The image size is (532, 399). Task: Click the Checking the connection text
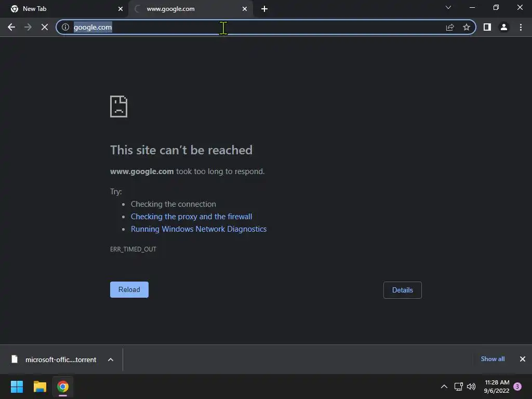point(174,204)
